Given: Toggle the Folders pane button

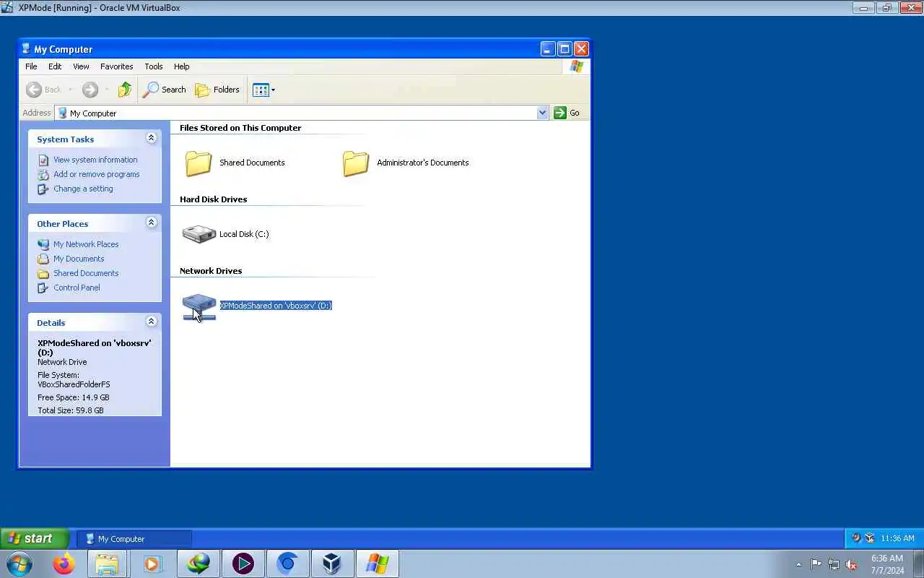Looking at the screenshot, I should (217, 90).
